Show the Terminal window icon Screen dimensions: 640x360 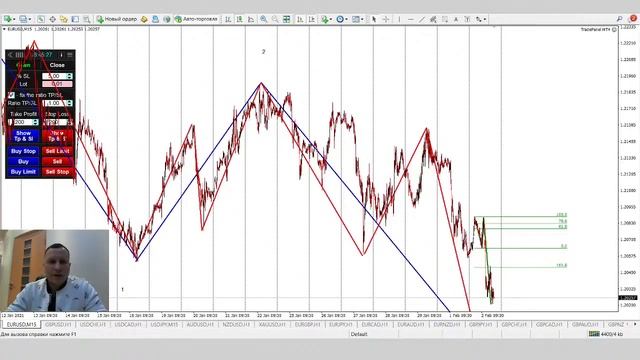[75, 19]
